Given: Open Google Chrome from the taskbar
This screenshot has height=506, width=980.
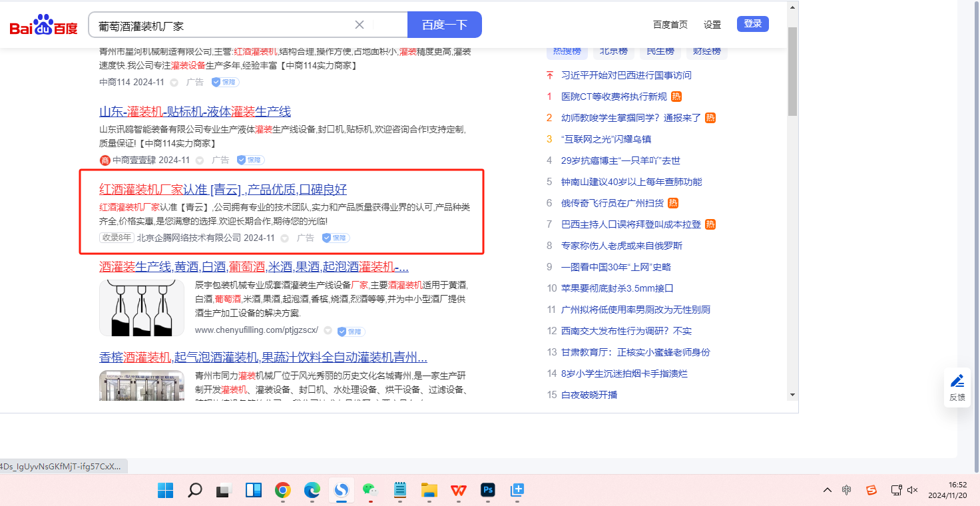Looking at the screenshot, I should pyautogui.click(x=283, y=491).
